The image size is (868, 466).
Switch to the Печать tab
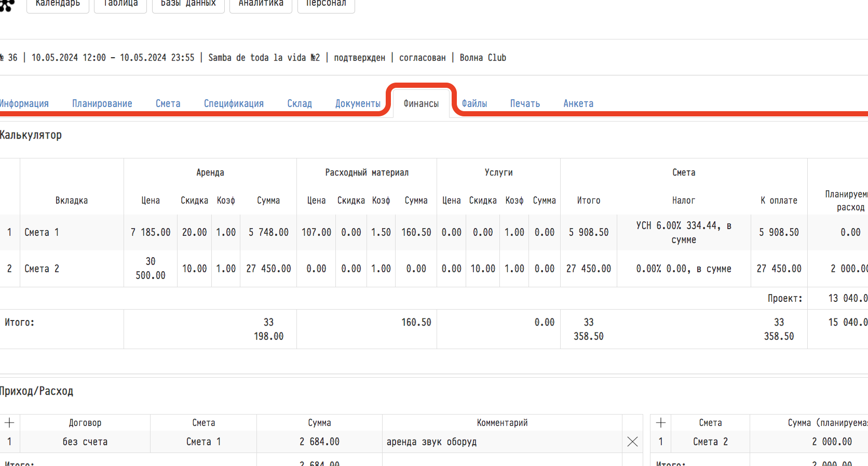[525, 103]
